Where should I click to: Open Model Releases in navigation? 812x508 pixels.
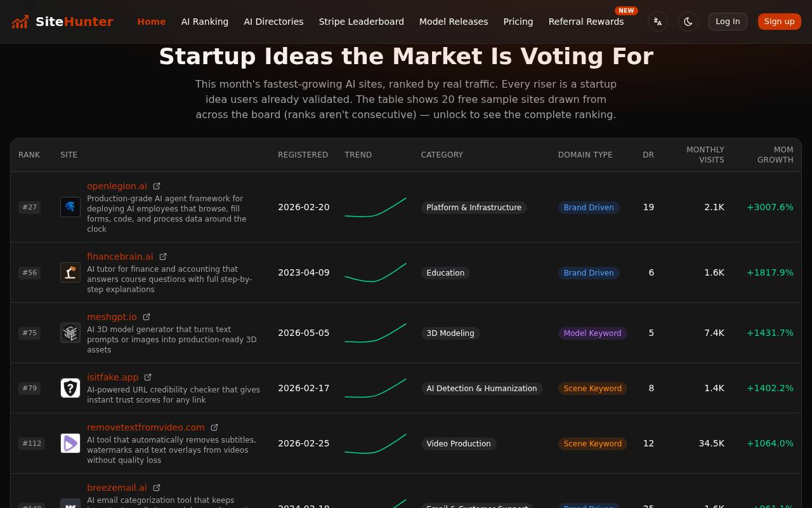454,22
